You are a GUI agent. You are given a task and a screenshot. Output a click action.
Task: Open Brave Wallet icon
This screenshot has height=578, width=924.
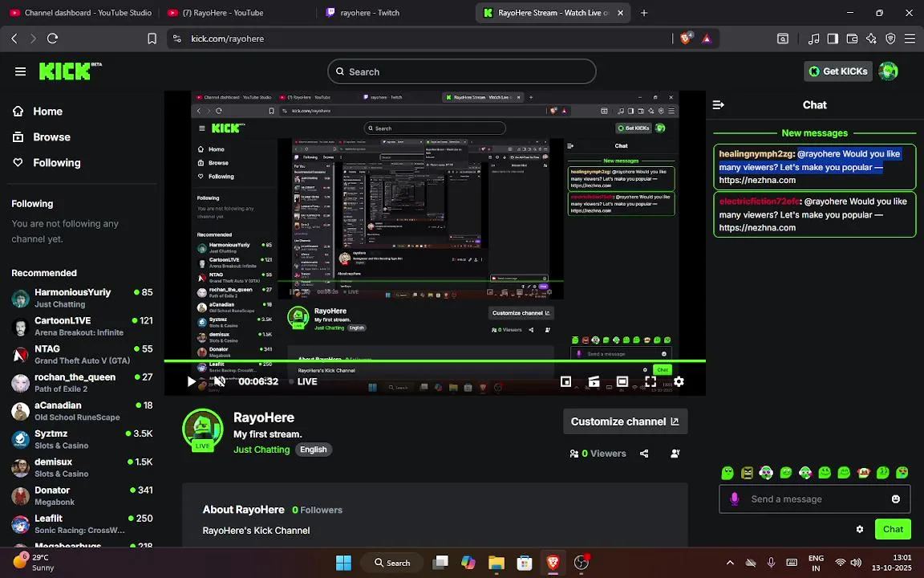point(852,39)
